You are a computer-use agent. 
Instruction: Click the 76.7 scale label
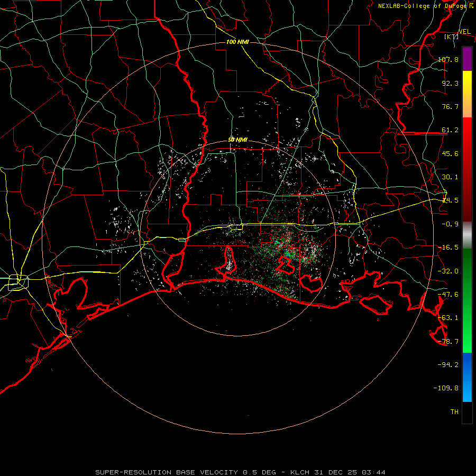point(450,106)
